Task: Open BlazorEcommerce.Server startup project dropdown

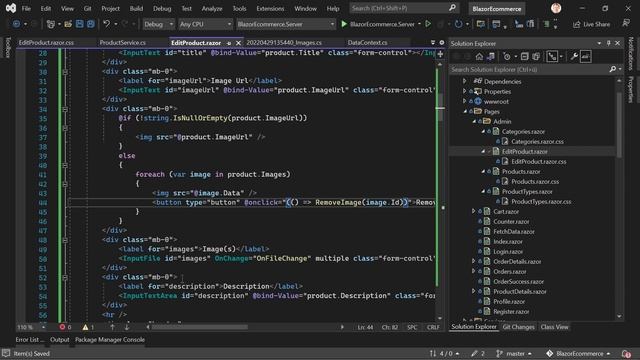Action: point(286,24)
